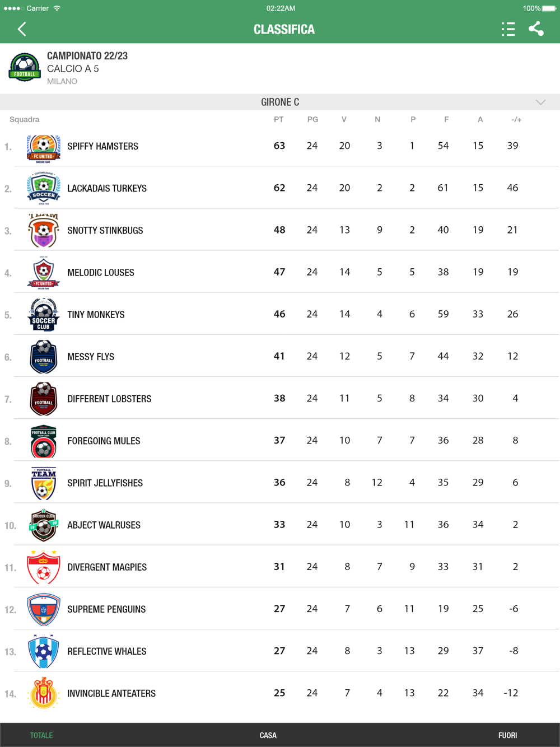560x747 pixels.
Task: Tap Reflective Whales team crest
Action: [44, 651]
